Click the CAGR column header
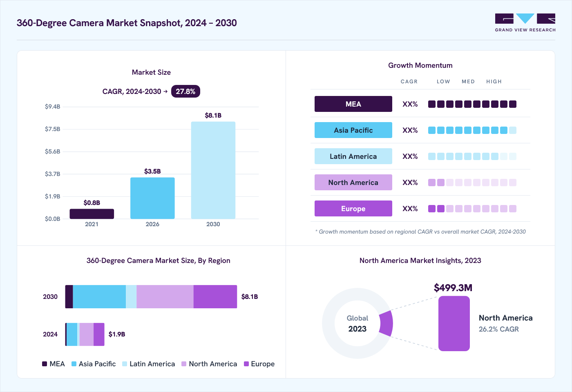Image resolution: width=572 pixels, height=392 pixels. click(x=409, y=82)
